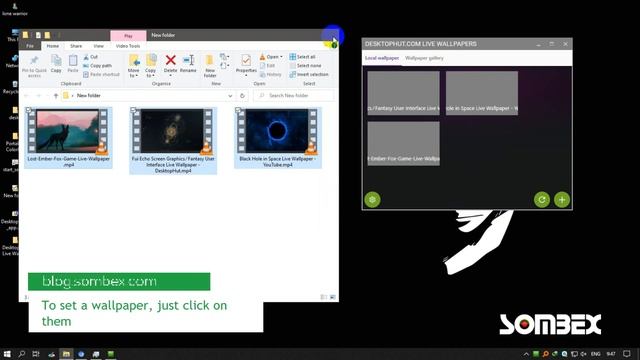
Task: Rename the selected file
Action: [x=188, y=64]
